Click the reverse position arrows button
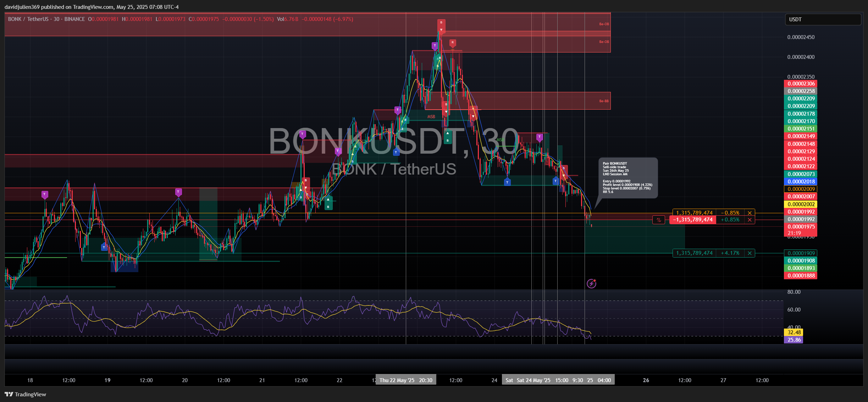Image resolution: width=868 pixels, height=402 pixels. pos(659,220)
